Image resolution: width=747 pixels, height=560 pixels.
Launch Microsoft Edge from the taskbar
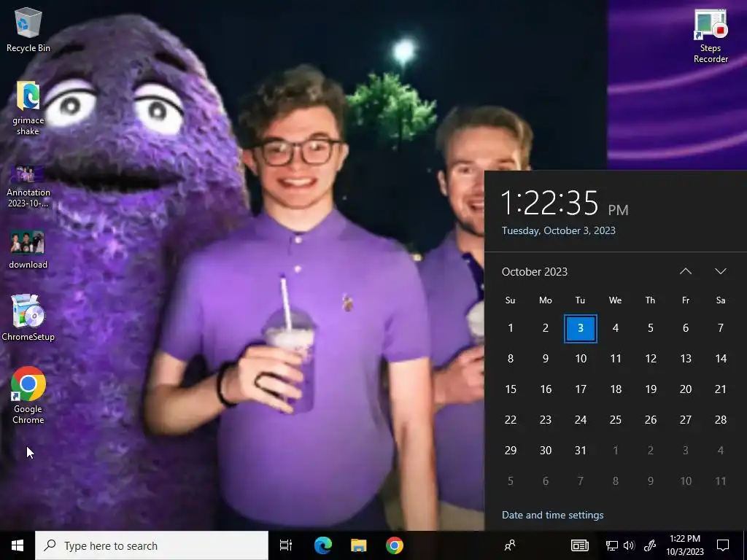pyautogui.click(x=322, y=545)
